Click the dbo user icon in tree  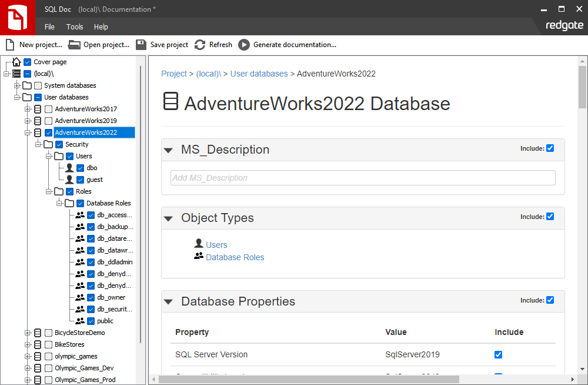pyautogui.click(x=69, y=168)
